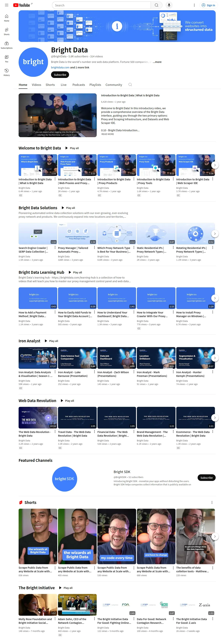Image resolution: width=221 pixels, height=644 pixels.
Task: Open Molly Rose Foundation video thumbnail
Action: [38, 605]
